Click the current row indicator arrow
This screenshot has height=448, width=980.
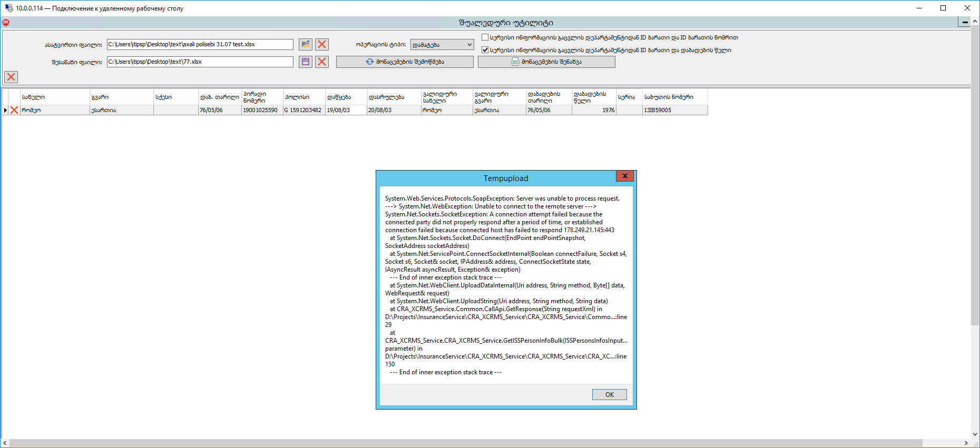(x=5, y=111)
